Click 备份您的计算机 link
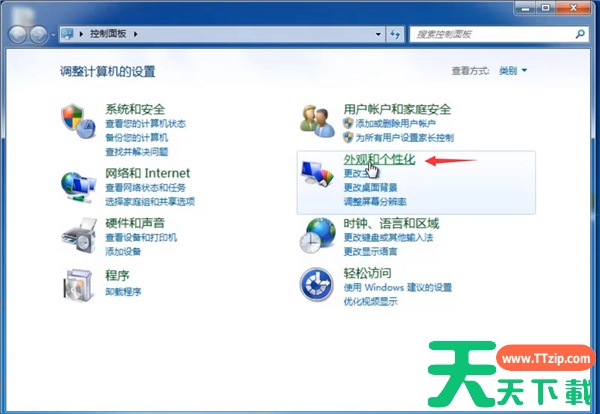600x414 pixels. [x=137, y=138]
